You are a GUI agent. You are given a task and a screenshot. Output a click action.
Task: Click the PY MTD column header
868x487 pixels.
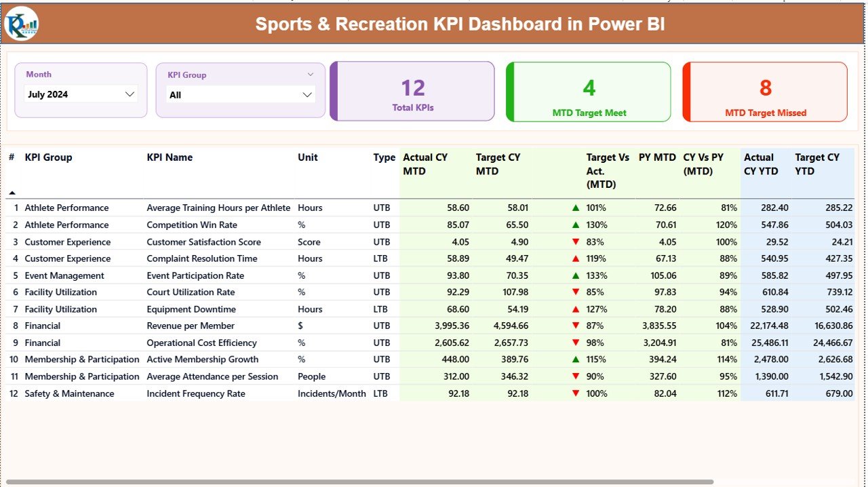pos(656,157)
